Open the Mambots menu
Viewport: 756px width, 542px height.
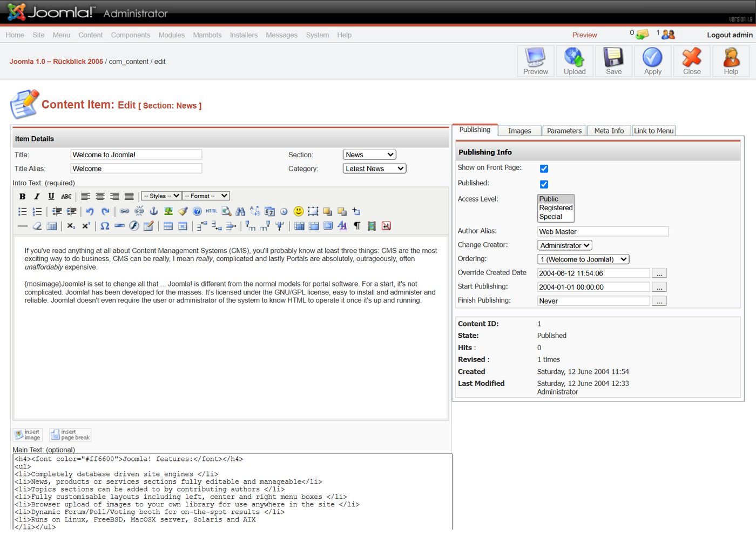(207, 35)
